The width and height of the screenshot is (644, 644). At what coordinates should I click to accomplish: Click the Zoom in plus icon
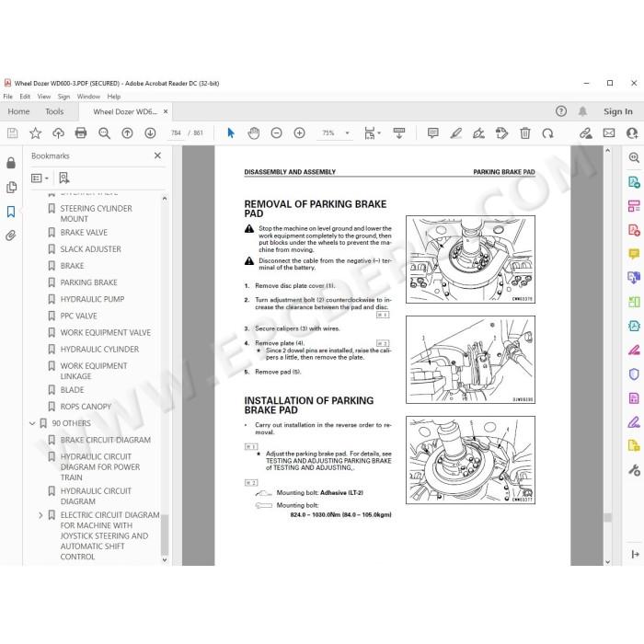coord(299,133)
